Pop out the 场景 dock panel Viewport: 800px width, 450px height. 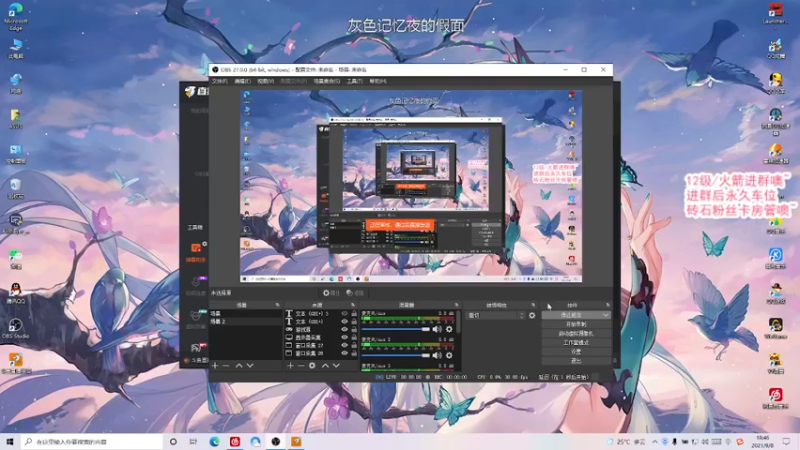(278, 305)
